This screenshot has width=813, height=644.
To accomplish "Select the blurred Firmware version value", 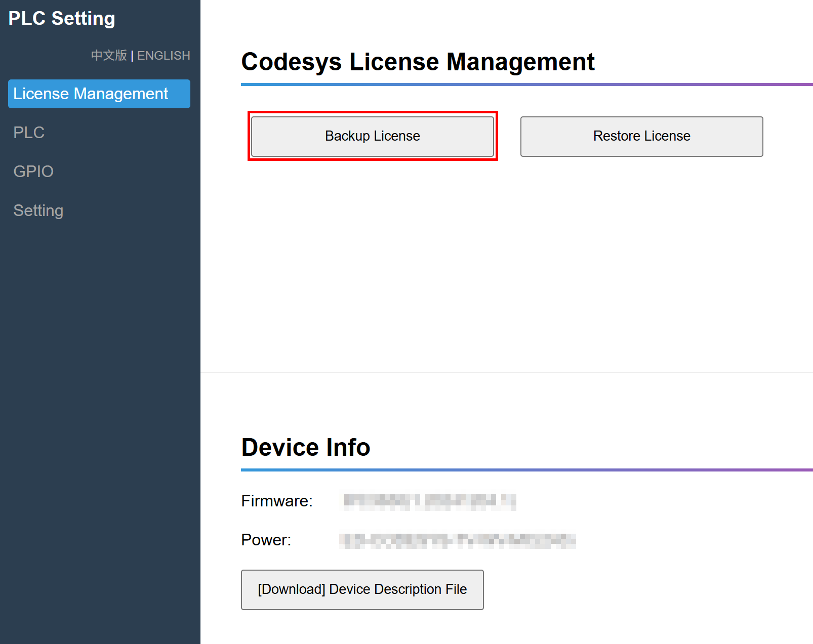I will click(429, 501).
